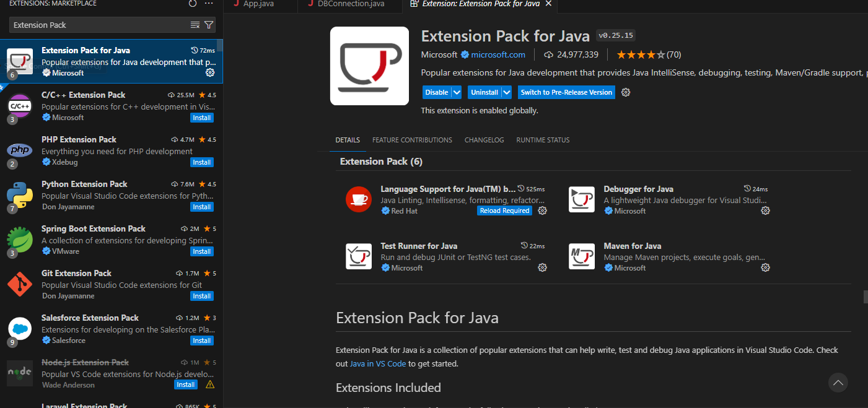The image size is (868, 408).
Task: Open manage gear for Language Support for Java
Action: 542,211
